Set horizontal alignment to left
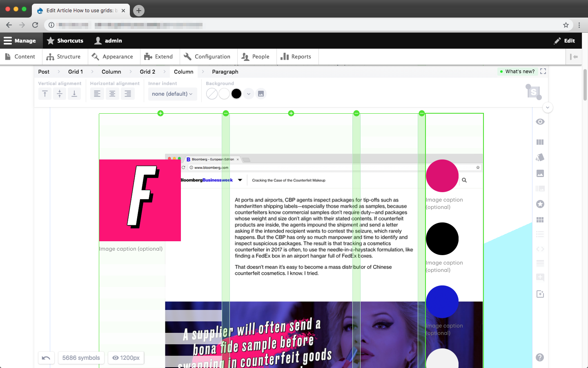This screenshot has height=368, width=588. [x=97, y=94]
